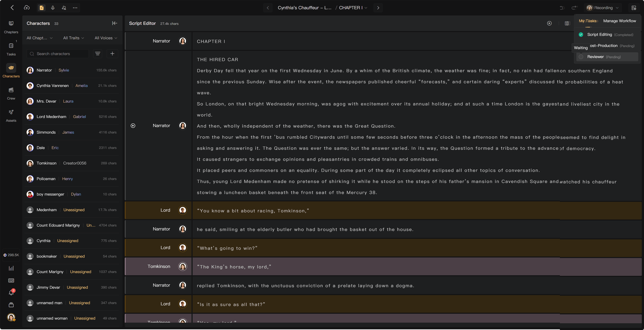Select the Reviewer pending task

[607, 57]
